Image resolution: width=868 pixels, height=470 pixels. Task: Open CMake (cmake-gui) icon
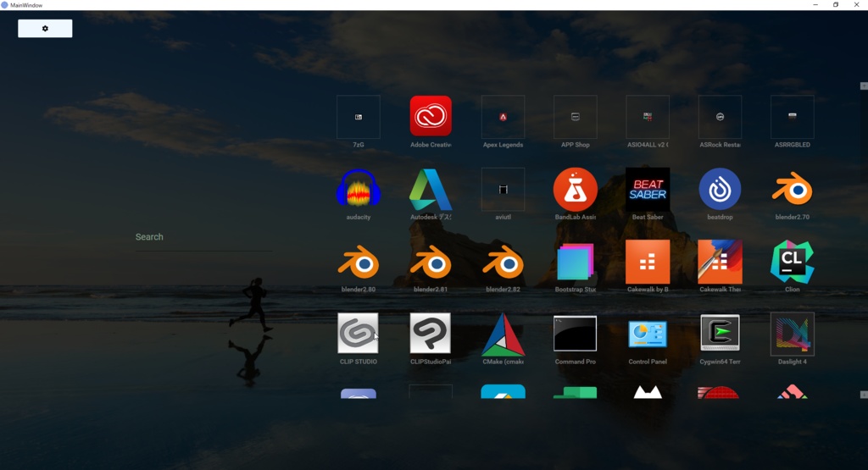point(503,335)
